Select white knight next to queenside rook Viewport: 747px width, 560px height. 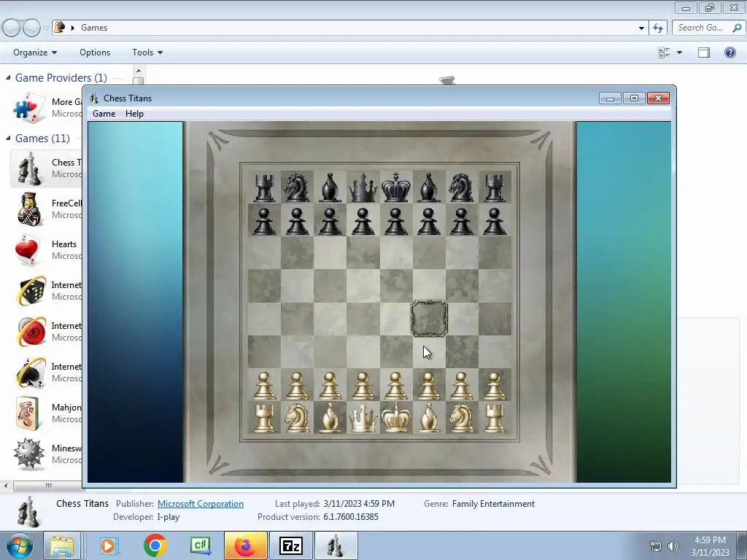click(x=297, y=418)
